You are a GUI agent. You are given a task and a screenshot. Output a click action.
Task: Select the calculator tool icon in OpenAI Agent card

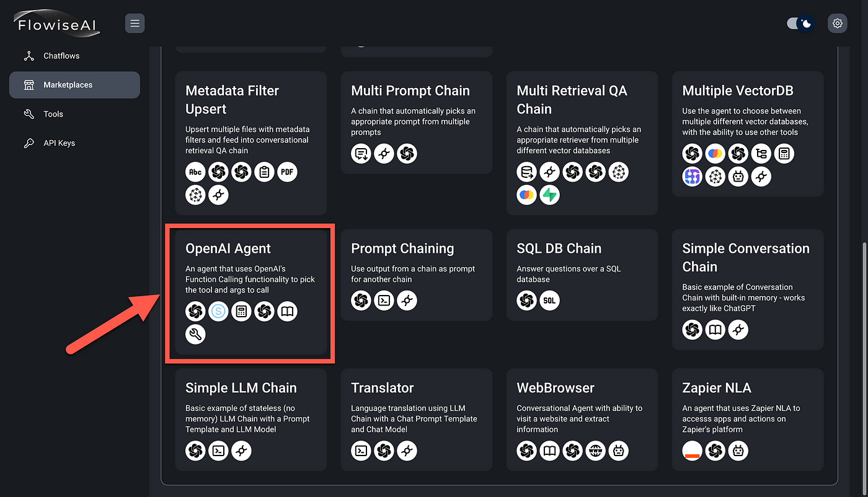pyautogui.click(x=241, y=311)
